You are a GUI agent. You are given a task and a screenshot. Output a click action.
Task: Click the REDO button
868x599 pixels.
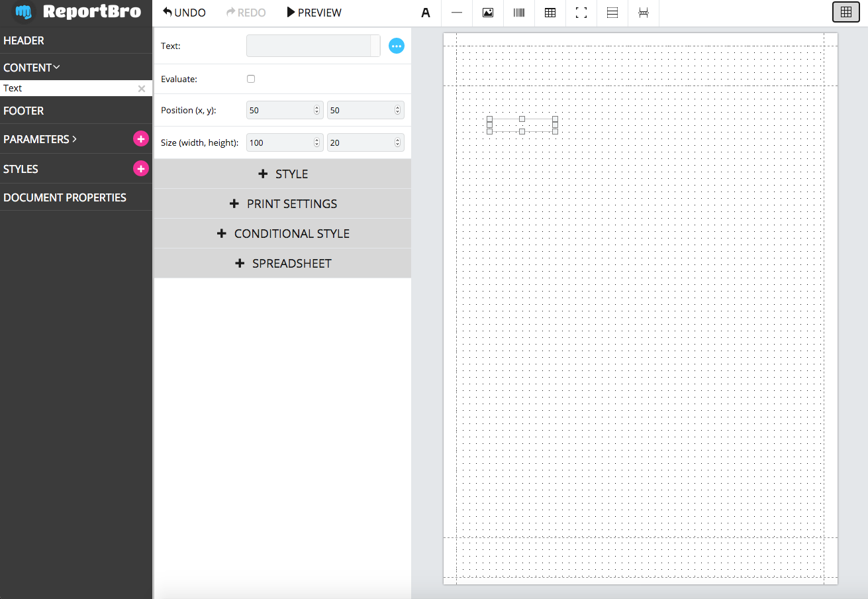[x=246, y=13]
